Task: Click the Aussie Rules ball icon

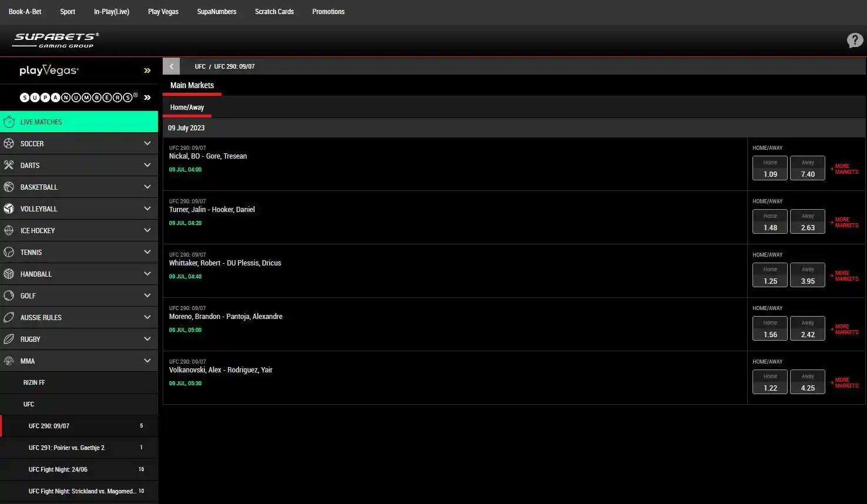Action: [9, 317]
